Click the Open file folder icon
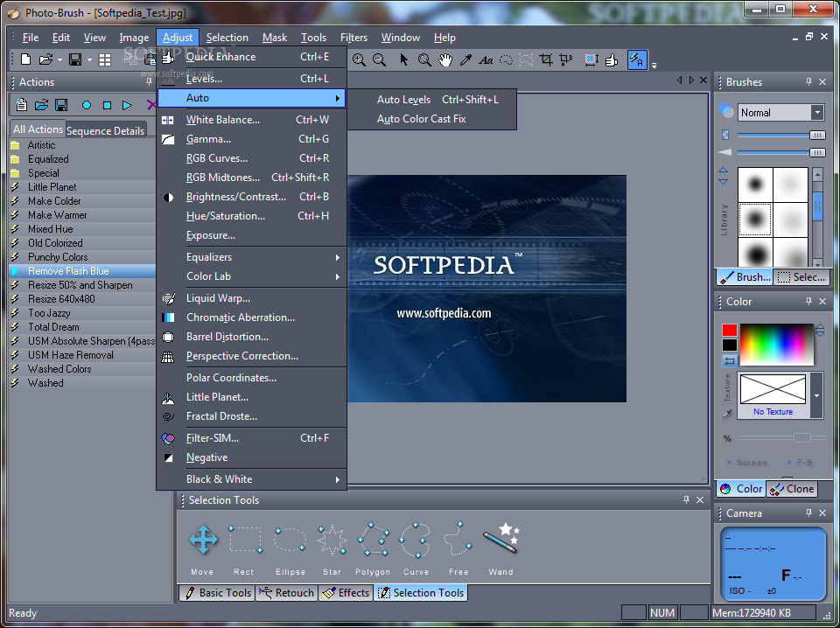 pos(46,59)
